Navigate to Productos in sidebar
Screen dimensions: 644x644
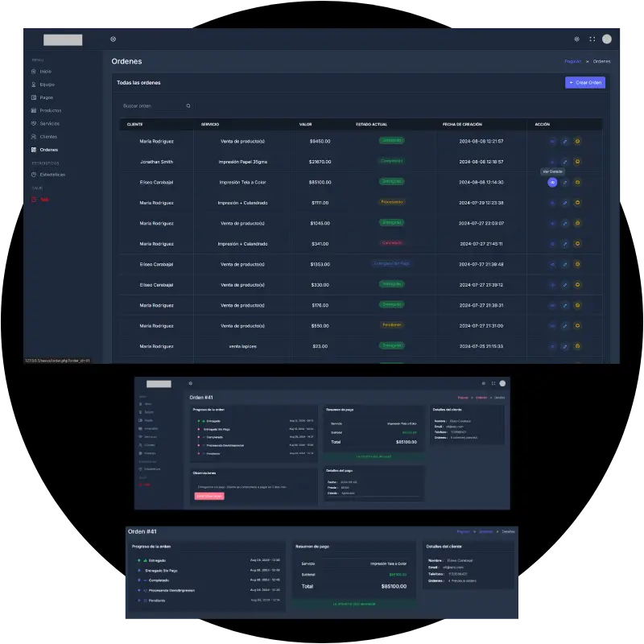pos(50,110)
